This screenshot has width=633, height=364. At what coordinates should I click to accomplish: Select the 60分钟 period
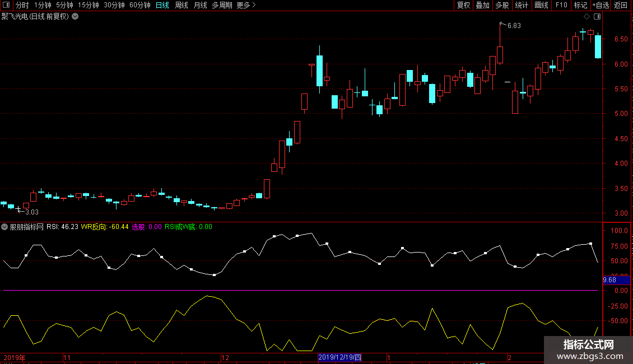140,5
